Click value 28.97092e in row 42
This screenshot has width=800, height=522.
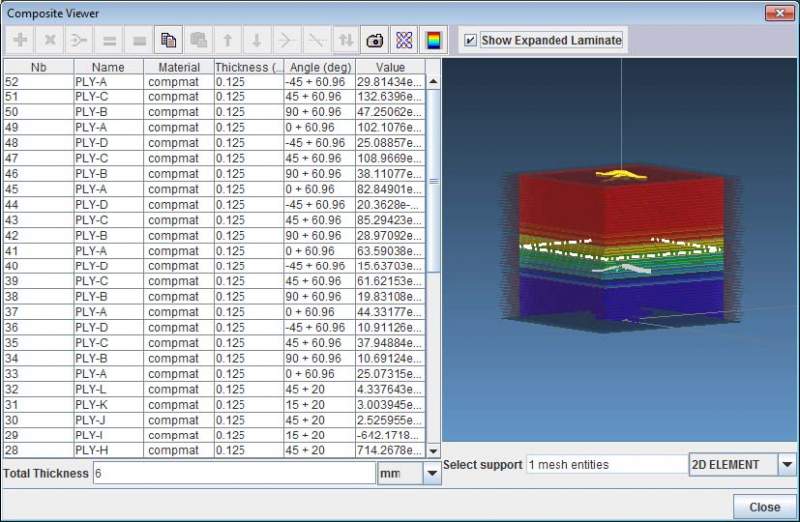point(389,235)
